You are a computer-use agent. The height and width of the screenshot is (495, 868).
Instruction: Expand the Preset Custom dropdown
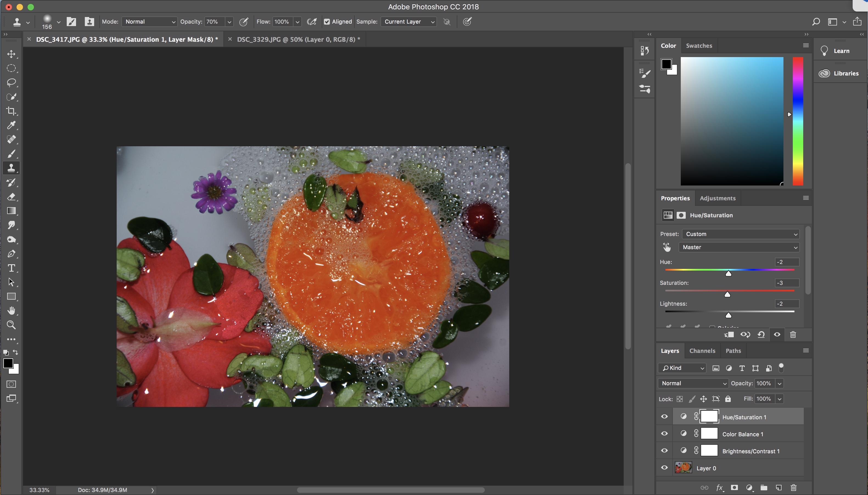[740, 234]
